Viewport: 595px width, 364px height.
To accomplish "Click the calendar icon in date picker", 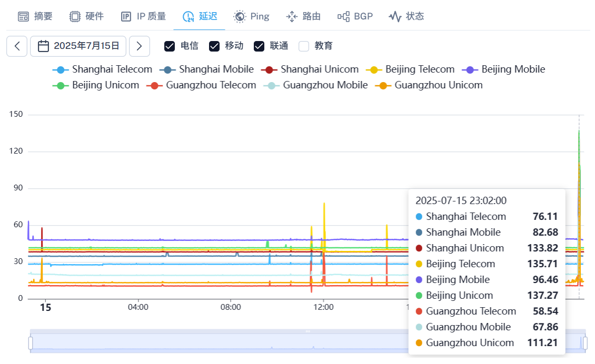I will pyautogui.click(x=44, y=46).
